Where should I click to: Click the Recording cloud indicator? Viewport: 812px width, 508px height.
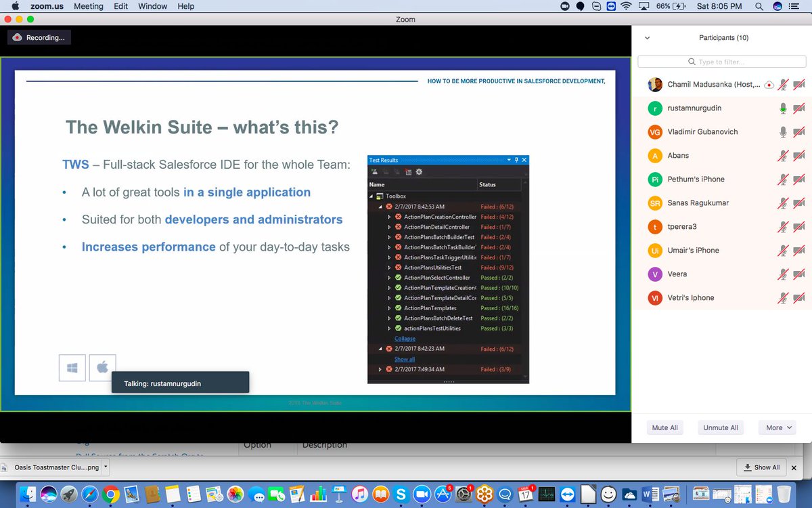click(x=18, y=38)
